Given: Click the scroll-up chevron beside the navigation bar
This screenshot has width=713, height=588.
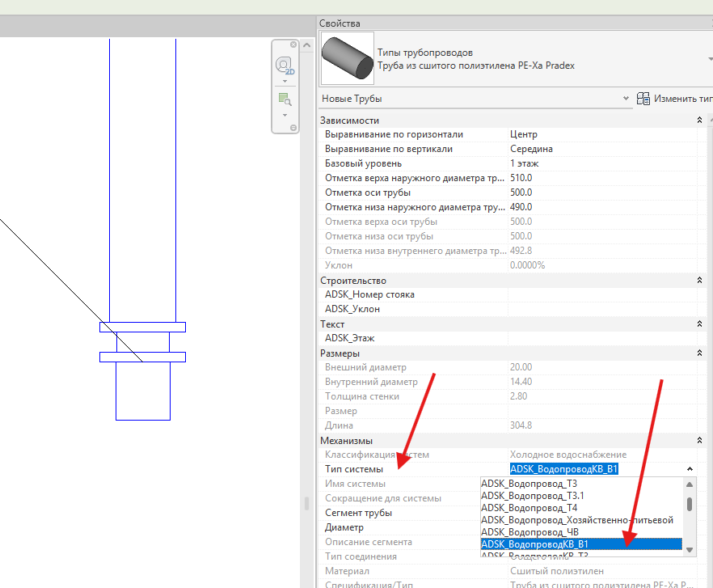Looking at the screenshot, I should point(306,45).
